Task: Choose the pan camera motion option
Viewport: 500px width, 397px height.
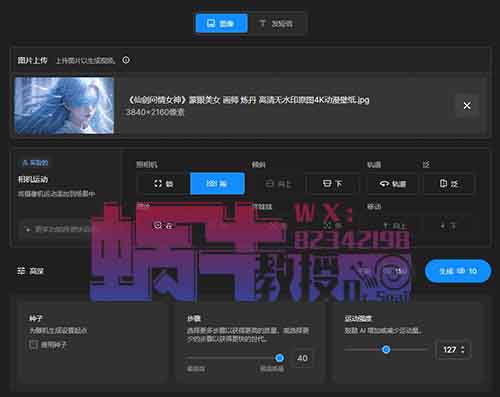Action: (449, 184)
